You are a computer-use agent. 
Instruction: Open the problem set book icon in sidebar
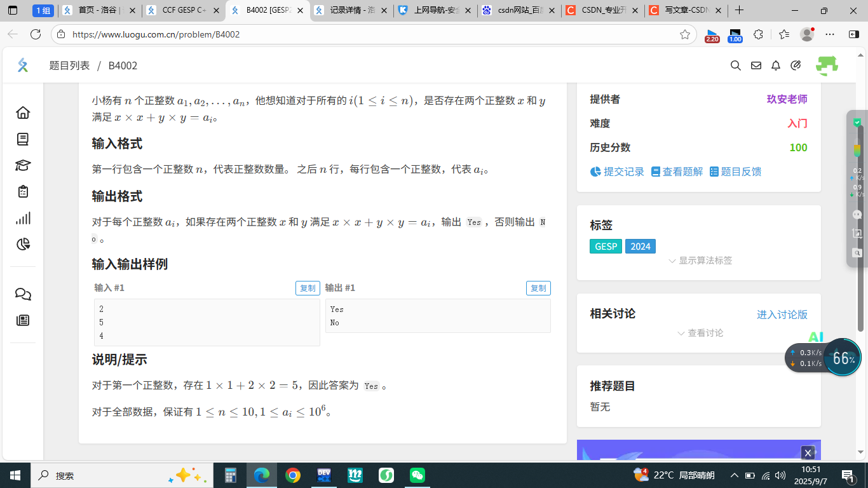[x=23, y=139]
